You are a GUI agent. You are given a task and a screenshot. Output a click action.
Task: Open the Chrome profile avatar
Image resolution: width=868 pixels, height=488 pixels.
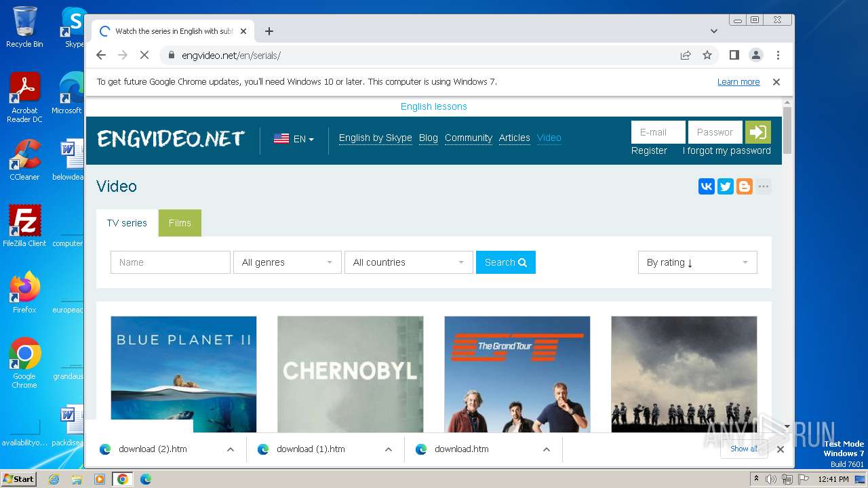(x=756, y=56)
